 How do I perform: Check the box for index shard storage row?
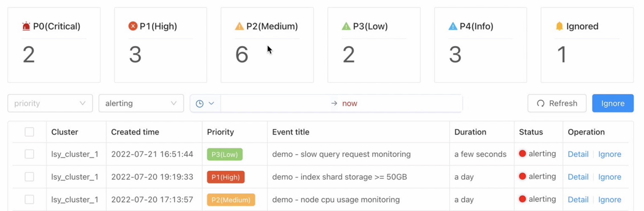[29, 177]
